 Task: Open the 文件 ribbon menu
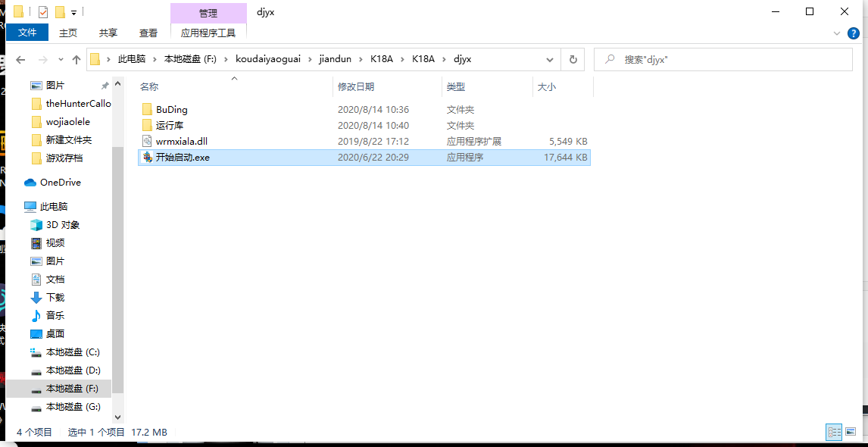click(27, 33)
